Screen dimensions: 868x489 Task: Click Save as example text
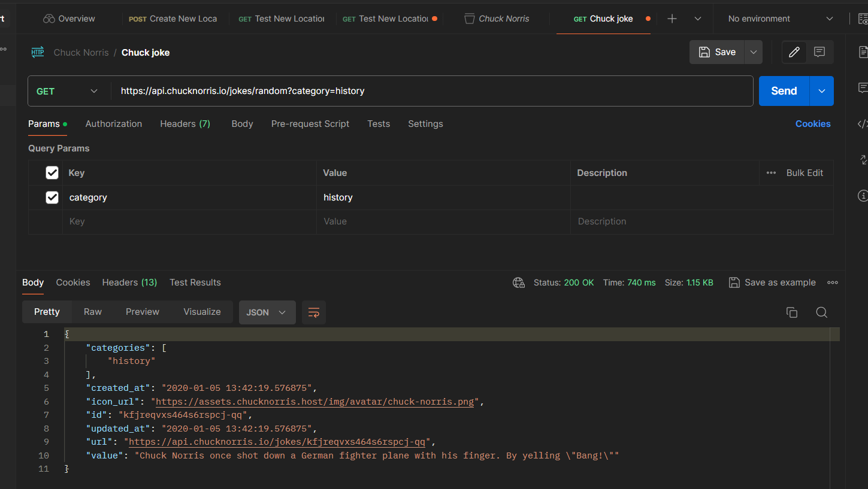(780, 283)
